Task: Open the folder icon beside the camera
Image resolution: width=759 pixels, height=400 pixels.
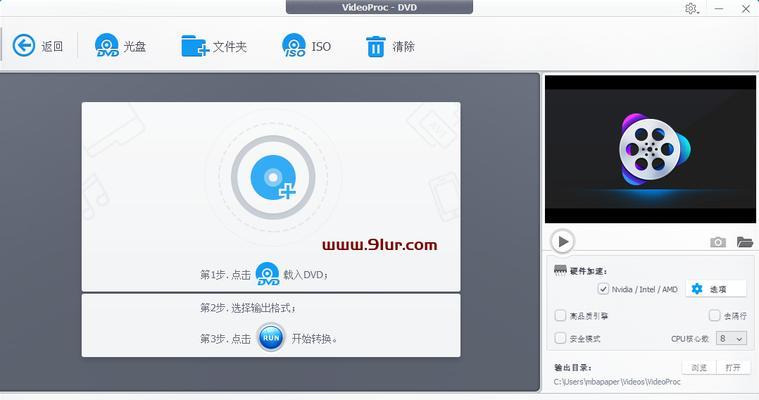Action: (x=744, y=241)
